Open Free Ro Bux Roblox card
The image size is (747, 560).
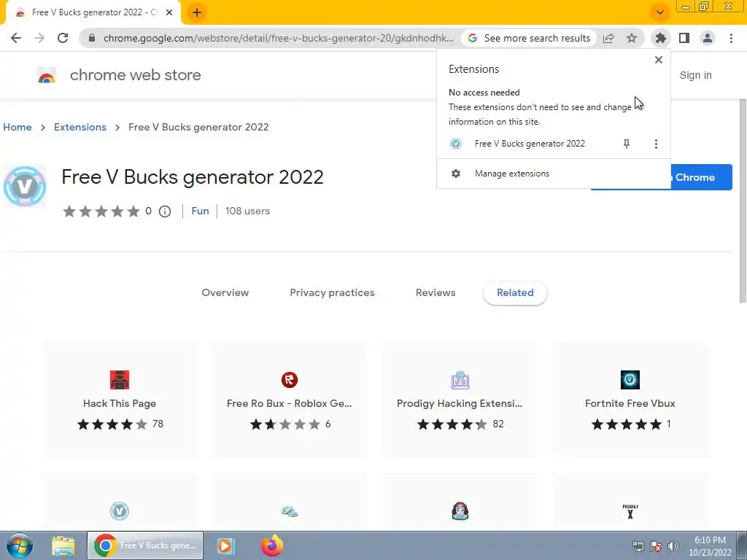[289, 400]
